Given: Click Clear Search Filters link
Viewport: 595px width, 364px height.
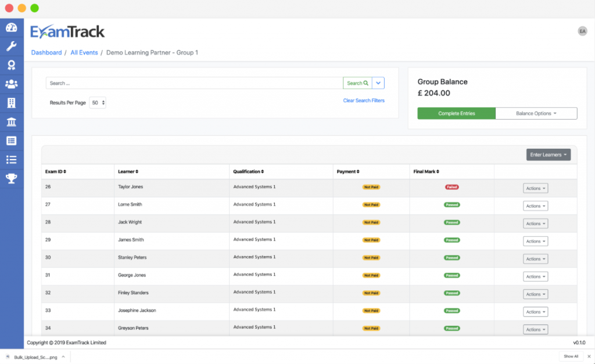Looking at the screenshot, I should tap(364, 100).
